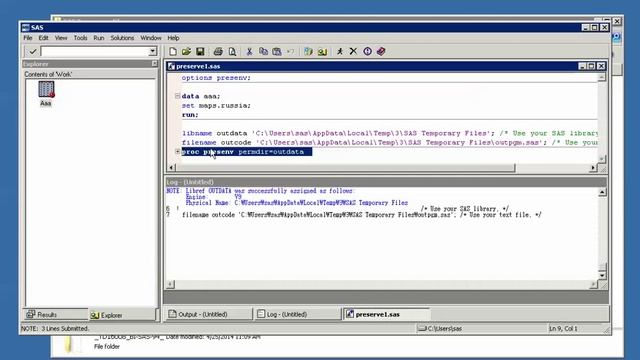Click the Cut scissors icon
This screenshot has height=360, width=640.
(x=249, y=51)
